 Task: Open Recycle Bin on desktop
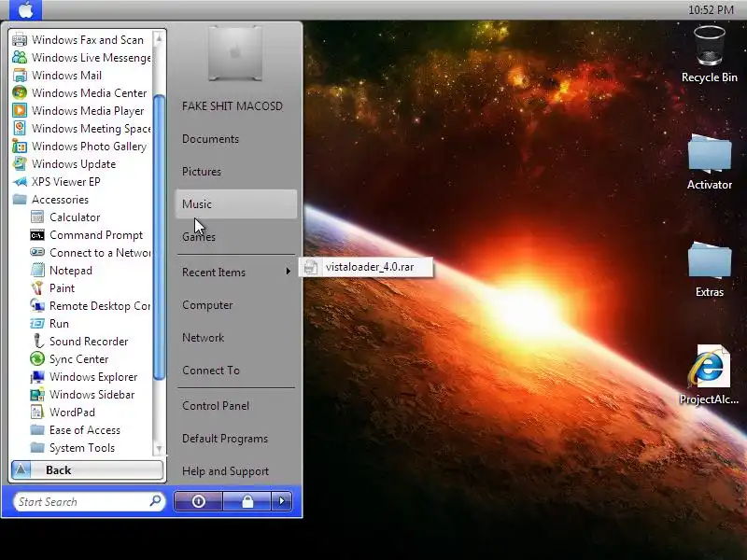pos(710,54)
